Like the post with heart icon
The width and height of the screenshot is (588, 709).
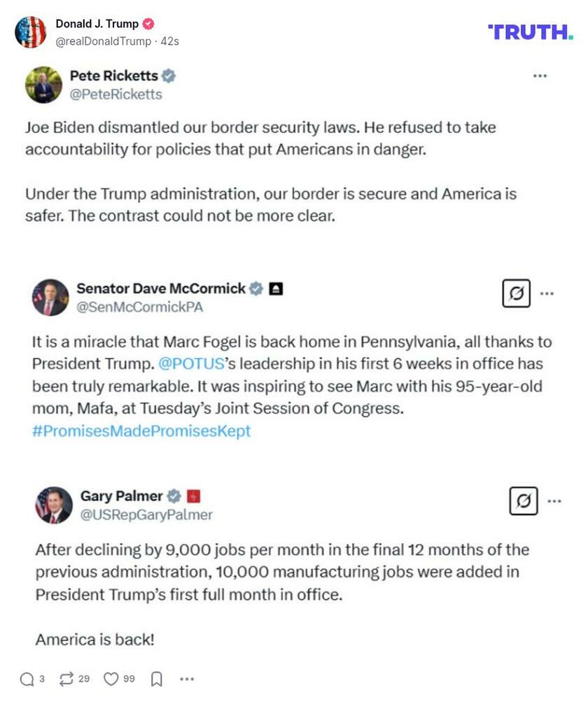(111, 679)
